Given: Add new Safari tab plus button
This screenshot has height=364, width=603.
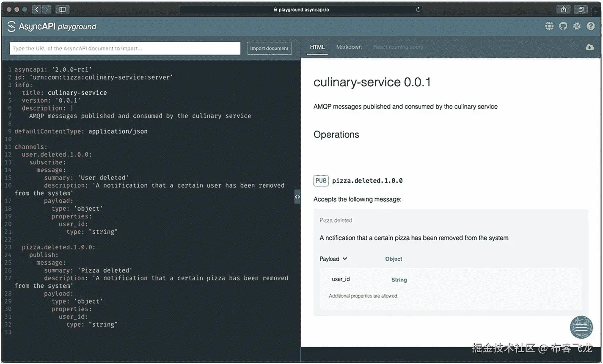Looking at the screenshot, I should click(596, 11).
